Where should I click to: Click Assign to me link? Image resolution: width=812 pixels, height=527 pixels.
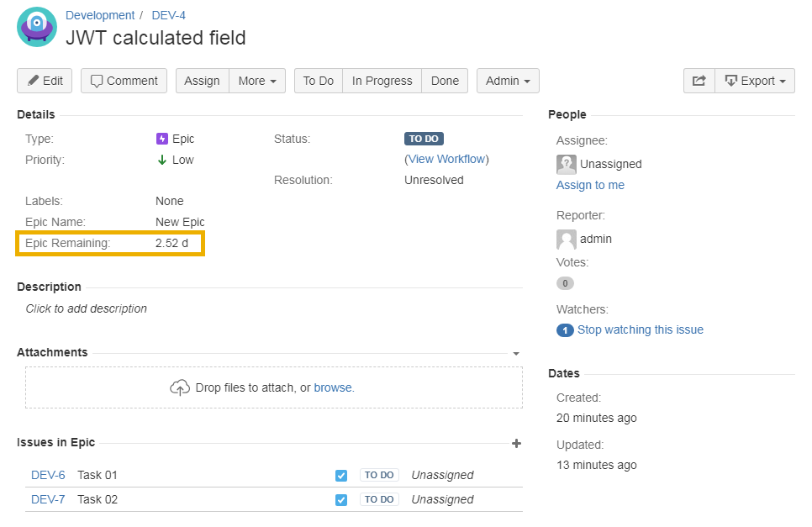[x=590, y=185]
